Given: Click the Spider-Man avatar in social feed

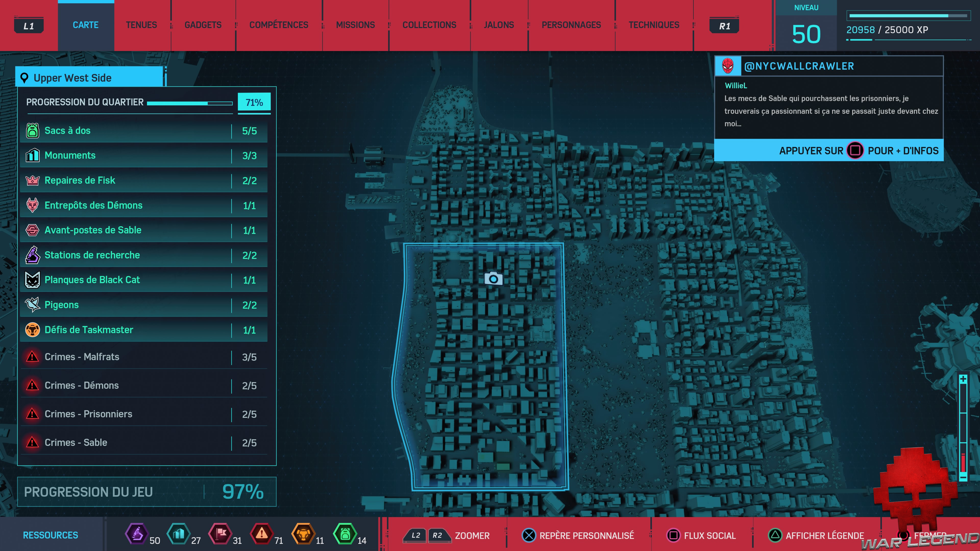Looking at the screenshot, I should [x=728, y=66].
